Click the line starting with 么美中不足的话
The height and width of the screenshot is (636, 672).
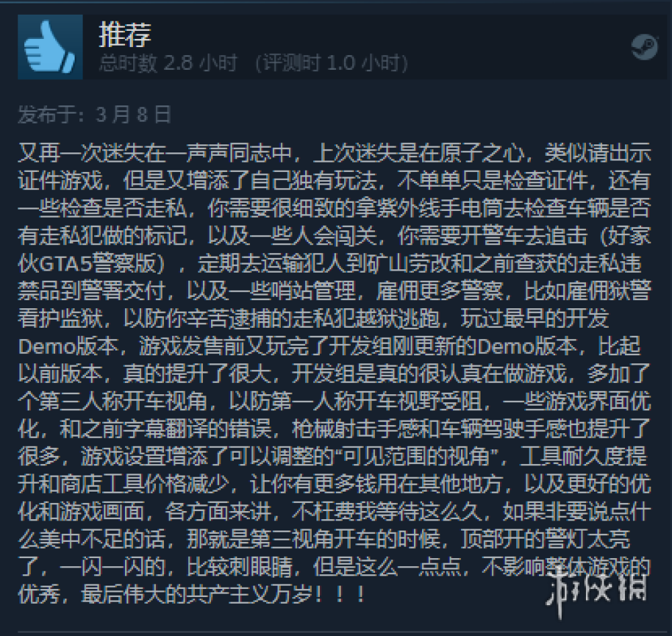click(324, 539)
